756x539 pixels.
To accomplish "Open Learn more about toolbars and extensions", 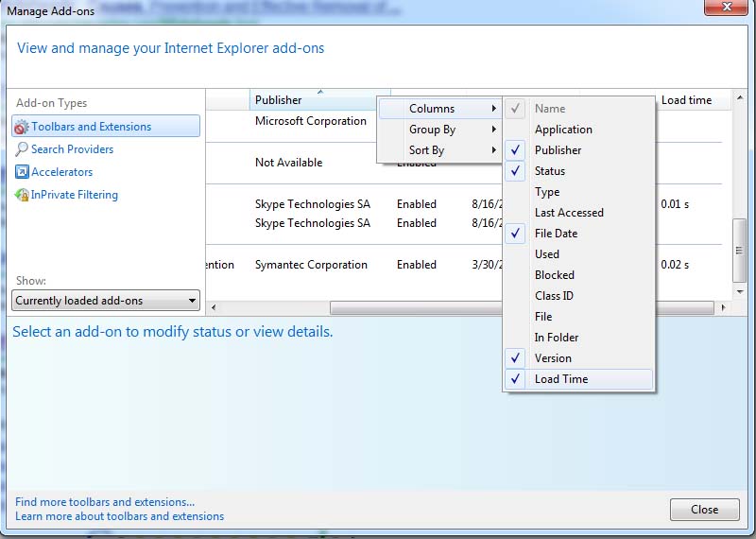I will pos(120,516).
